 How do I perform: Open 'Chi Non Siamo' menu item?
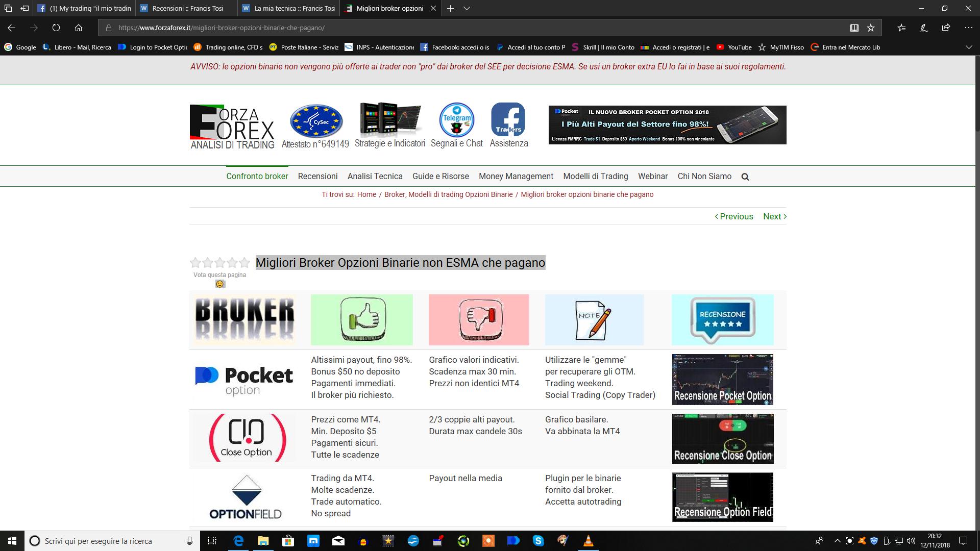(x=704, y=176)
